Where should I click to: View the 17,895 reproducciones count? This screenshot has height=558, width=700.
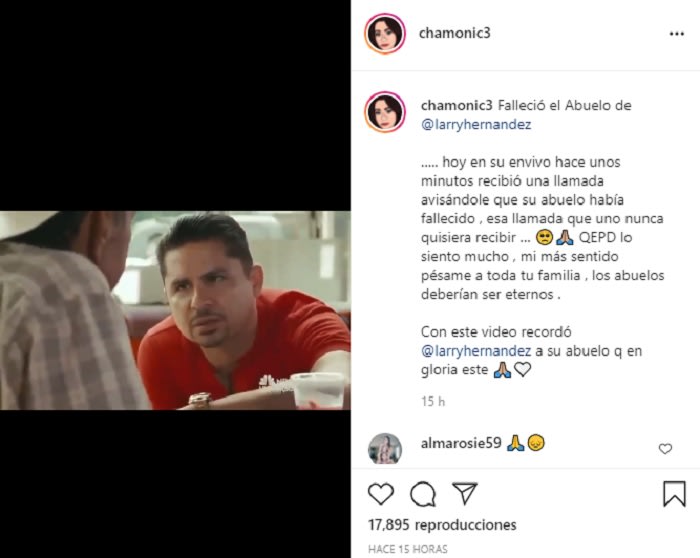pyautogui.click(x=442, y=525)
